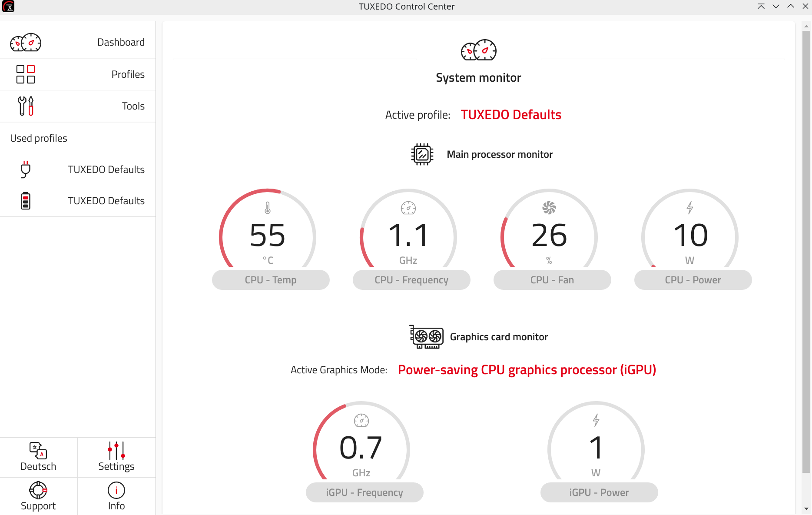Click the 26 % fan gauge value

tap(549, 236)
